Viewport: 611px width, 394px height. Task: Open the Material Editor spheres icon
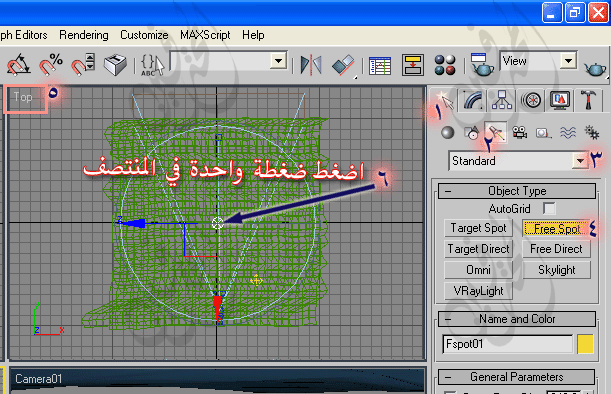click(445, 65)
